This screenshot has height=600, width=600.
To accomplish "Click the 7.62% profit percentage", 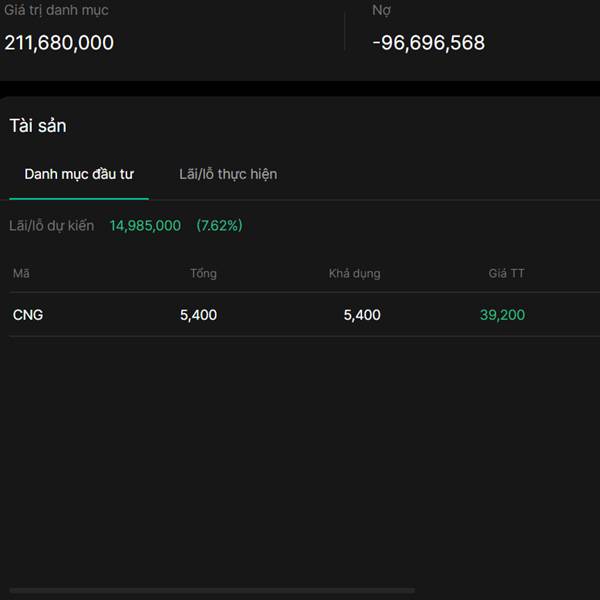I will pyautogui.click(x=219, y=226).
